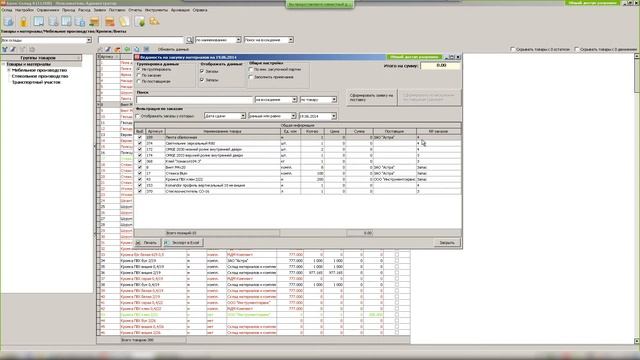Screen dimensions: 640x360
Task: Open the по наименованию dropdown
Action: pyautogui.click(x=238, y=40)
